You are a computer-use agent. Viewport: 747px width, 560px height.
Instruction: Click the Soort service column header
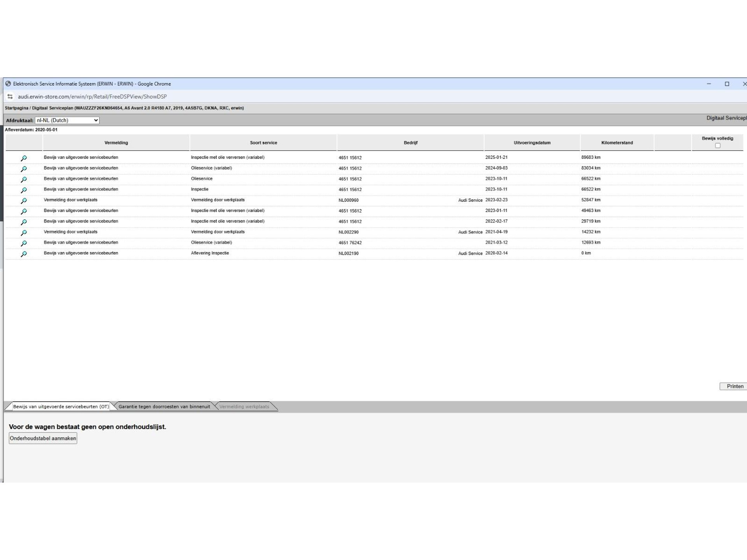click(x=263, y=143)
